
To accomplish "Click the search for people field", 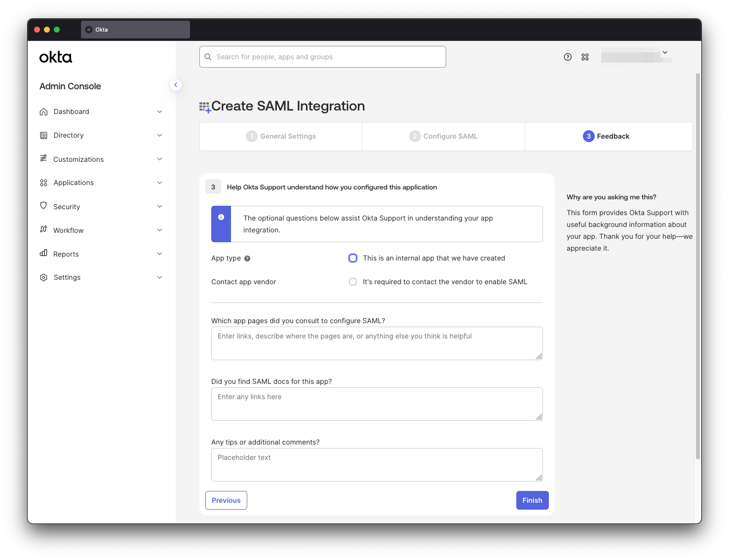I will [x=322, y=57].
